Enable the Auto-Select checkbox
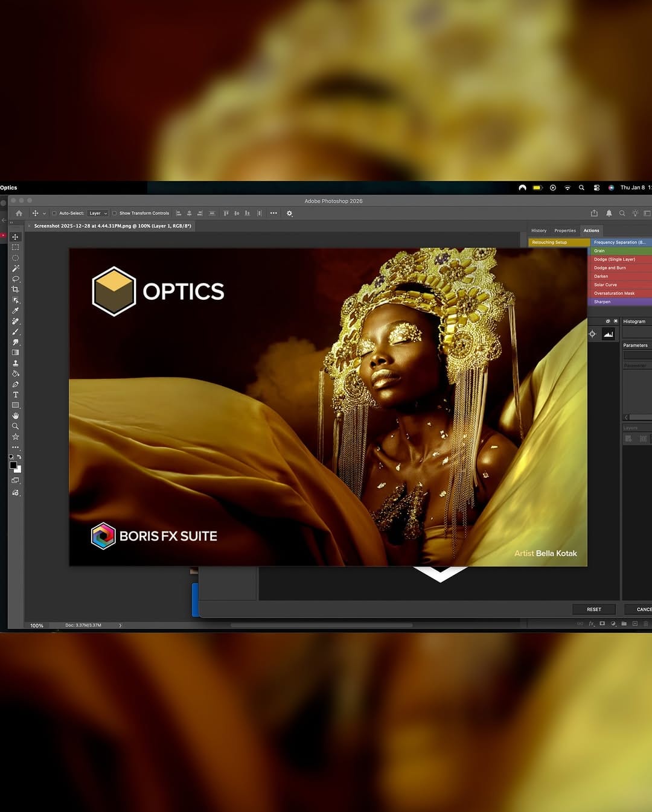Screen dimensions: 652x812 [54, 213]
